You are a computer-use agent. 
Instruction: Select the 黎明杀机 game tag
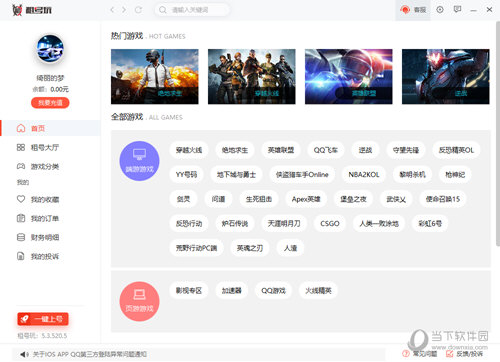pyautogui.click(x=412, y=174)
